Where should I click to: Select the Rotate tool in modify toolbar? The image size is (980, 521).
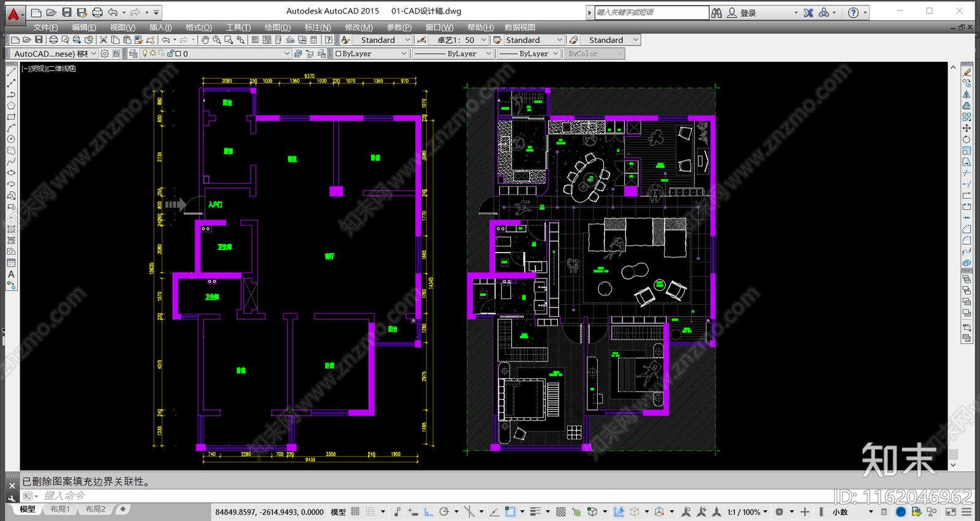pyautogui.click(x=967, y=139)
